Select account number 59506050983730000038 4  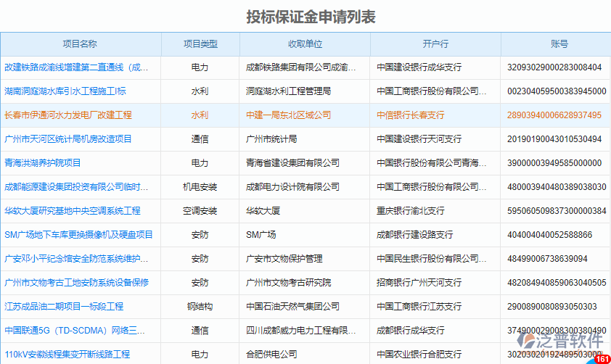557,210
